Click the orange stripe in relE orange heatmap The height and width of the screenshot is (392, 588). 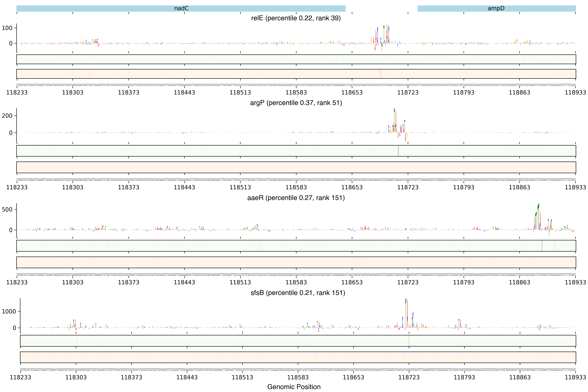tap(381, 74)
